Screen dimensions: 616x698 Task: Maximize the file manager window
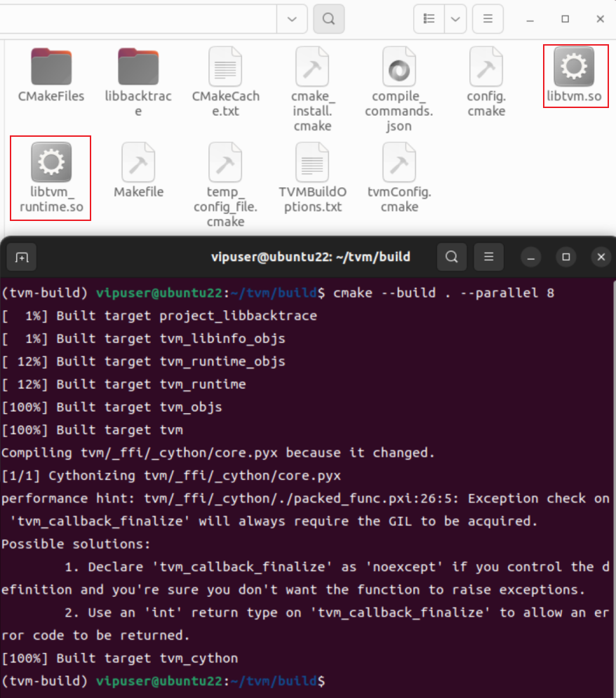pyautogui.click(x=565, y=19)
